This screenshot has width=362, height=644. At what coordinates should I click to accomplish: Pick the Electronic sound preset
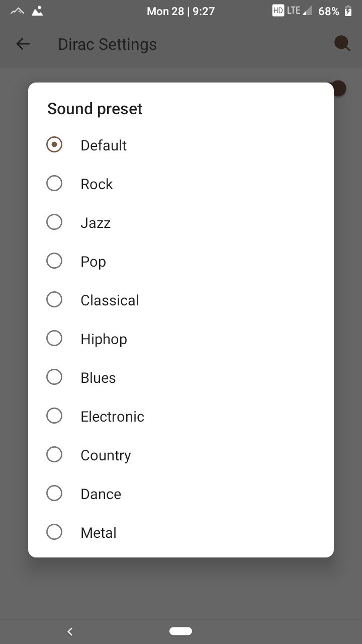(x=181, y=416)
